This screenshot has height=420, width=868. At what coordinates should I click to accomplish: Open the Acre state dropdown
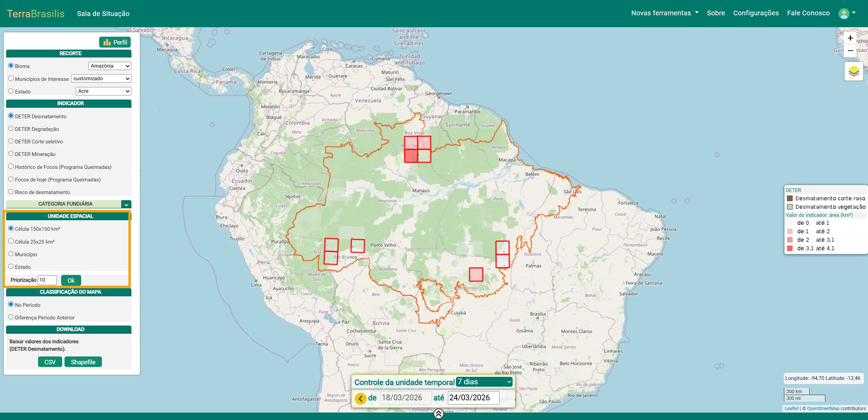tap(104, 91)
